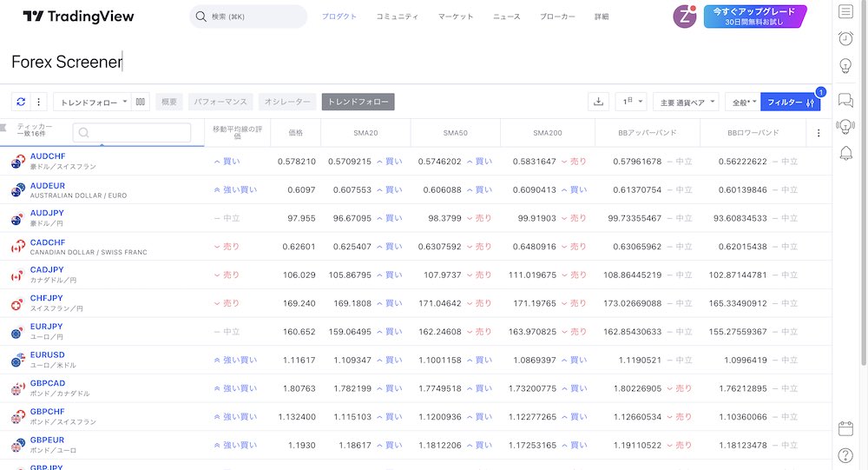The image size is (868, 470).
Task: Open the chat bubbles icon in the sidebar
Action: coord(845,100)
